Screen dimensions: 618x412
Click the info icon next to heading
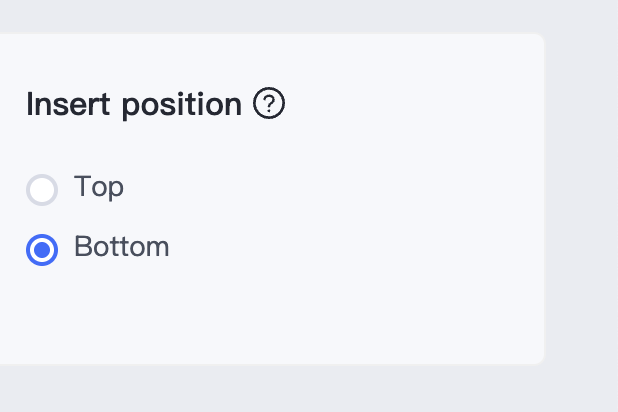269,103
